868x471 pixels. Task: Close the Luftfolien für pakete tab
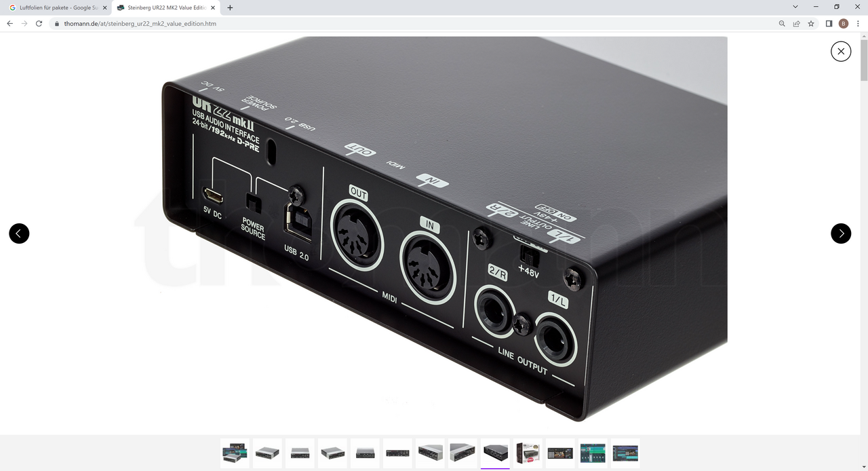[104, 7]
